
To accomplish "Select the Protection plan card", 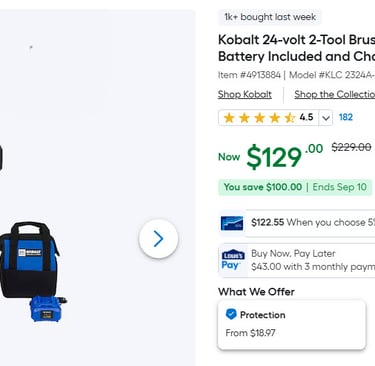I will tap(292, 325).
